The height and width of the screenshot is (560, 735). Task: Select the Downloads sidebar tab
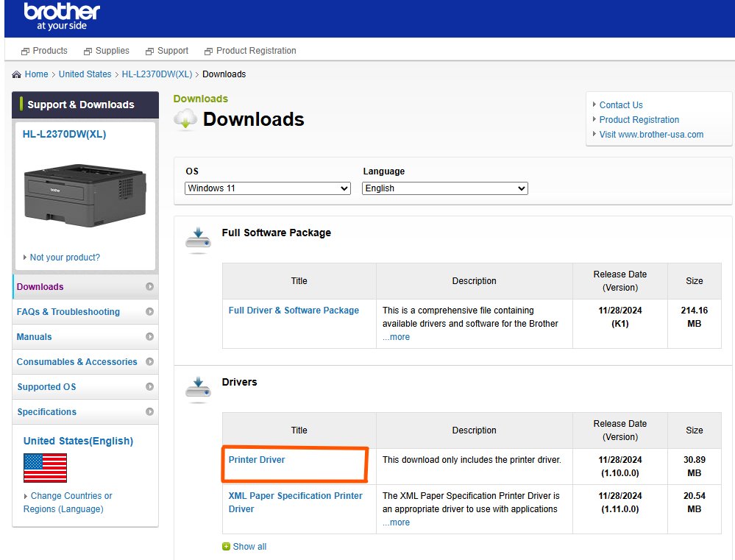point(40,286)
